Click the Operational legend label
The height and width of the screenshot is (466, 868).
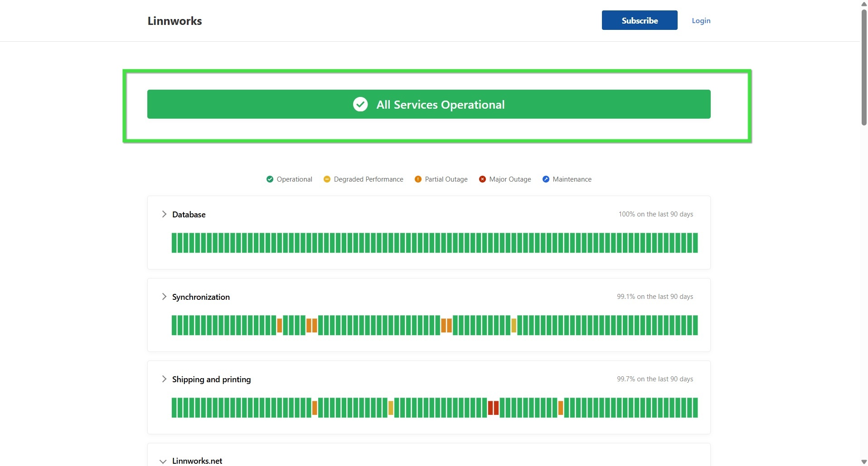click(x=295, y=179)
